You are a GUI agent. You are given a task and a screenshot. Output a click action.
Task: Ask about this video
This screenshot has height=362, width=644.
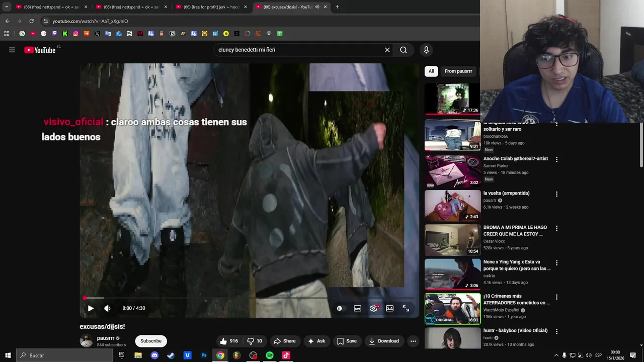click(x=316, y=341)
